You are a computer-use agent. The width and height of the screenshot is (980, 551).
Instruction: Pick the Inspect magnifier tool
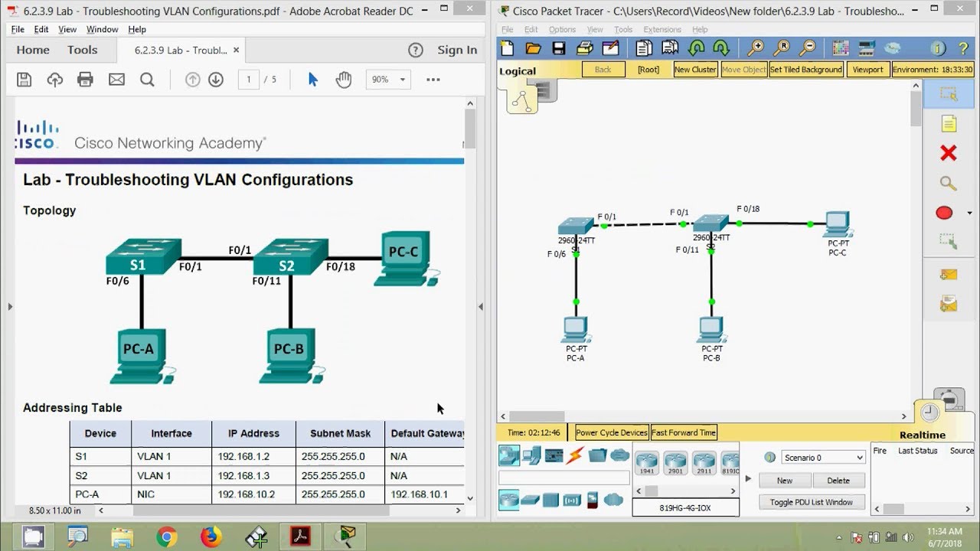(949, 184)
